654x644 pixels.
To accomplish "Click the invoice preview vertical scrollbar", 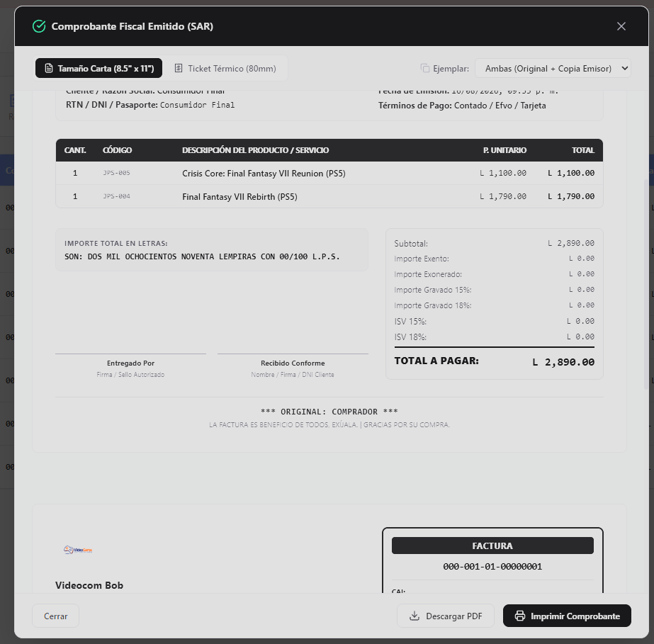I will [x=646, y=285].
